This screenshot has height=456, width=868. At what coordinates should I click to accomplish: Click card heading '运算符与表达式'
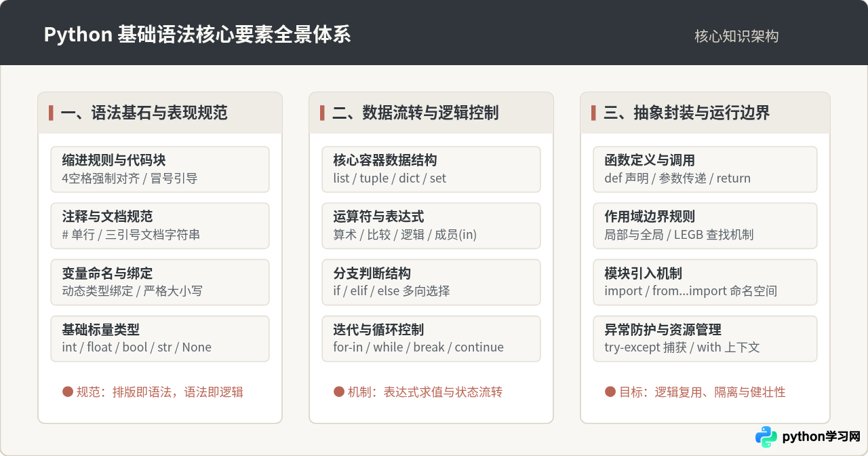coord(378,216)
